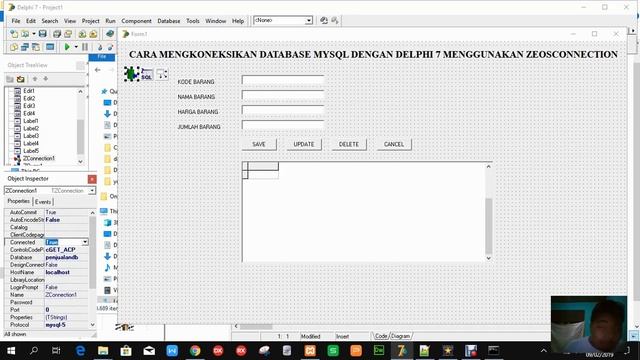This screenshot has height=360, width=640.
Task: Click Move Down arrow in Object TreeView
Action: point(46,79)
